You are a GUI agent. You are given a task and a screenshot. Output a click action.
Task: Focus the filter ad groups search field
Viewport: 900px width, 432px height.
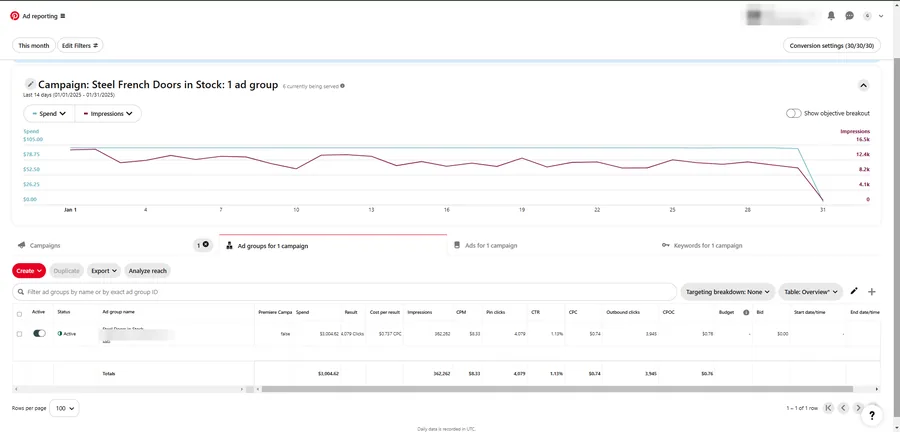click(344, 292)
